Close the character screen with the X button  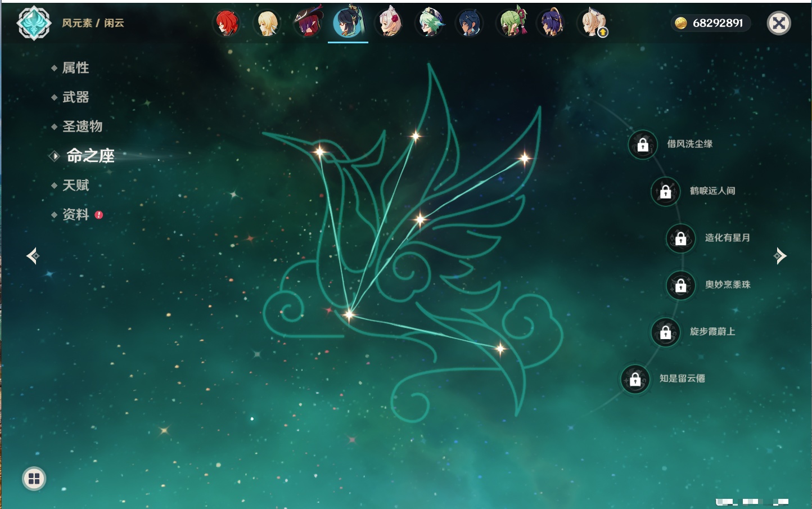779,23
